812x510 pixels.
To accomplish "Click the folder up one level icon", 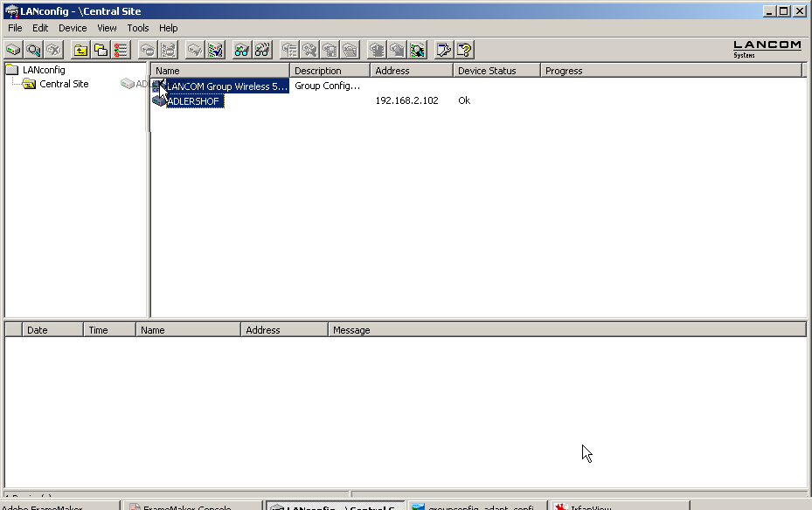I will tap(80, 50).
